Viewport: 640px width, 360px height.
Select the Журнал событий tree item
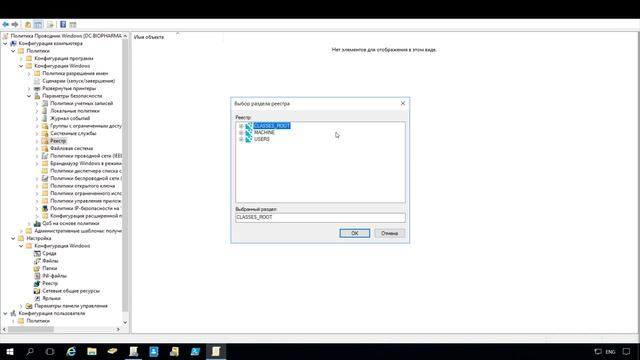[70, 118]
